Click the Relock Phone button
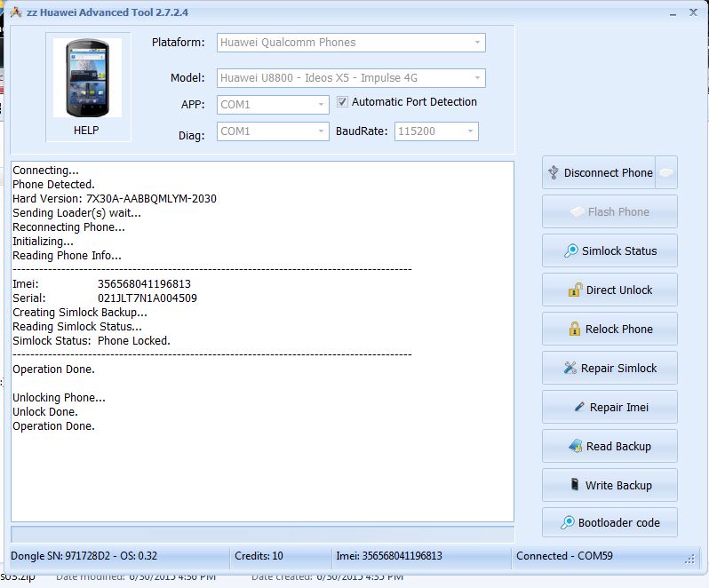The image size is (709, 588). coord(609,329)
